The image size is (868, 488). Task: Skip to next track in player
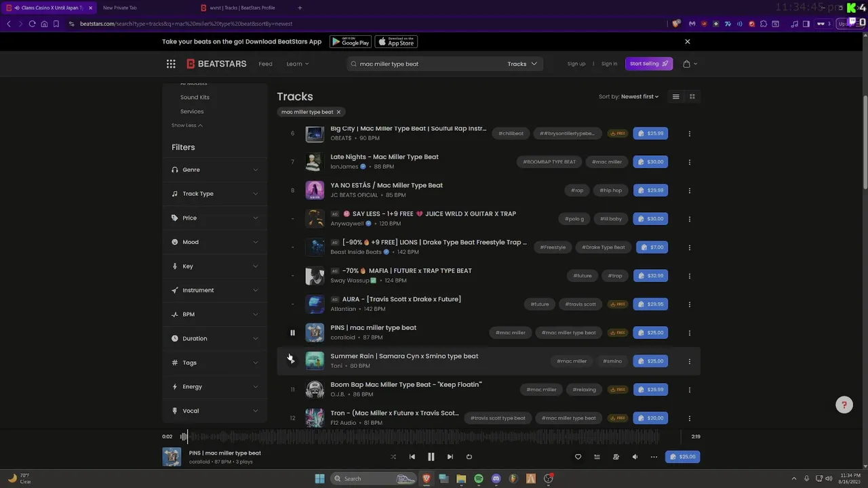click(x=450, y=457)
